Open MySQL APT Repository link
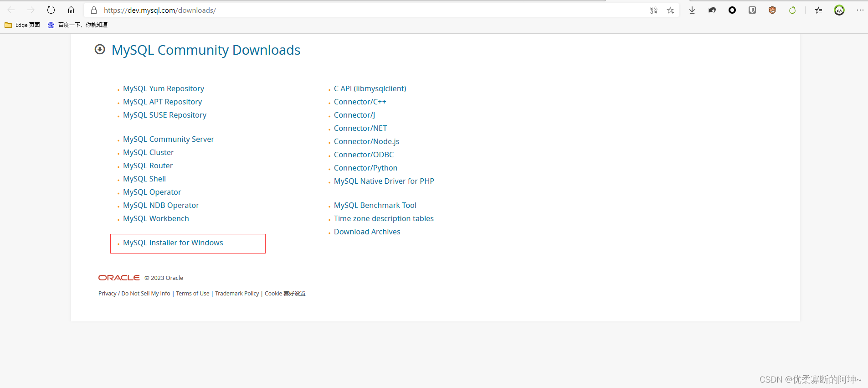Image resolution: width=868 pixels, height=388 pixels. tap(162, 102)
